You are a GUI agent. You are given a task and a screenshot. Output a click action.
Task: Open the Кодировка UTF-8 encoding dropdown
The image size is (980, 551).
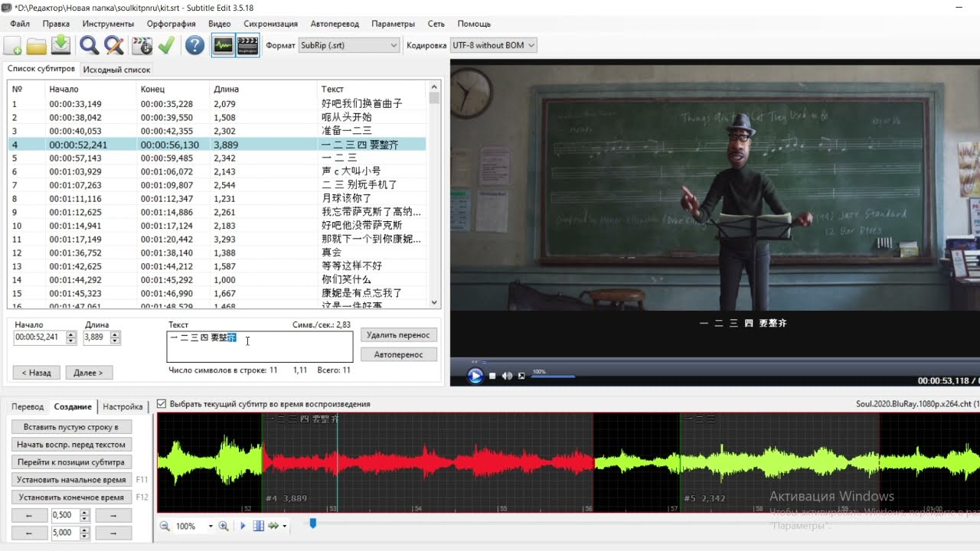[x=494, y=45]
